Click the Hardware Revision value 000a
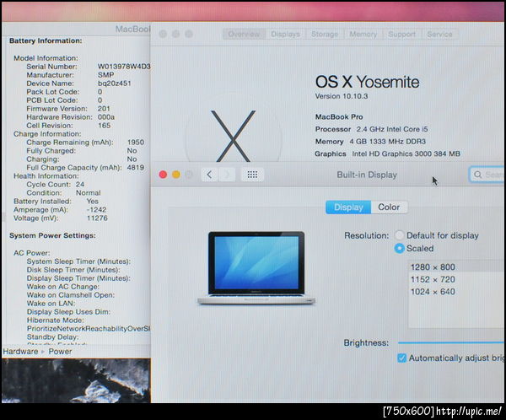 point(106,117)
